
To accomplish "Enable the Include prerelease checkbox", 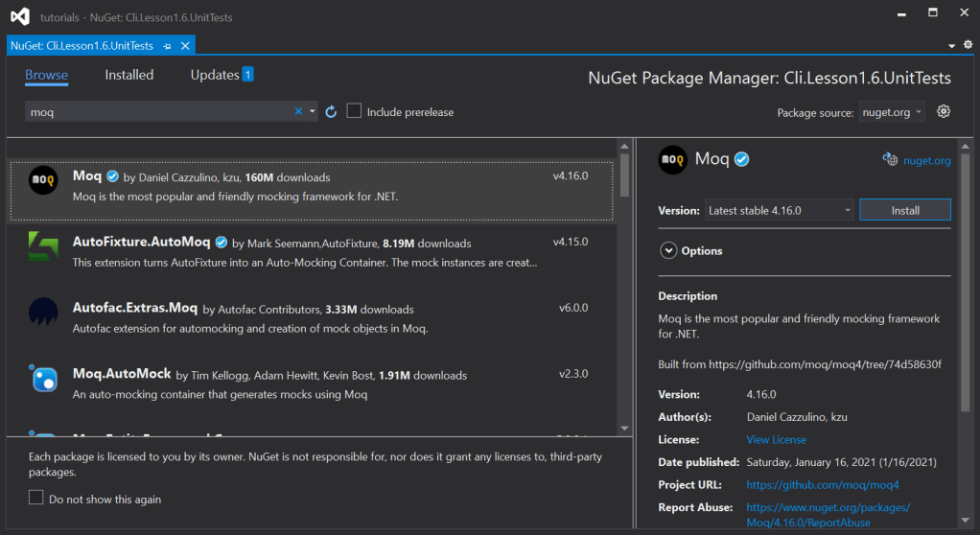I will [354, 111].
